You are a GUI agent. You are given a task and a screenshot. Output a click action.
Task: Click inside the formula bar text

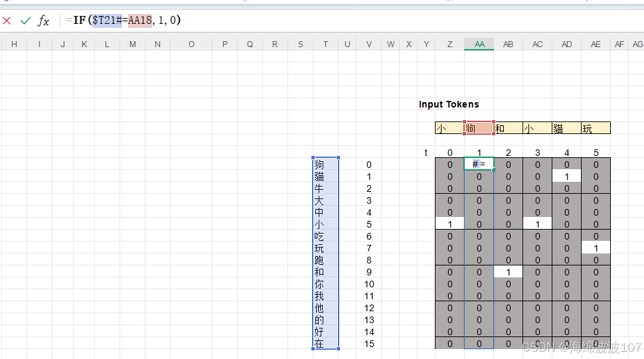pyautogui.click(x=123, y=20)
